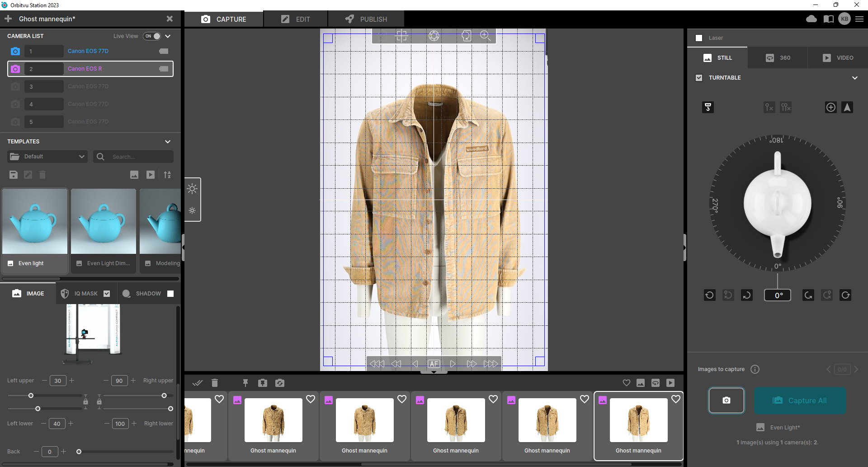Click the zoom magnifier icon above preview

(485, 36)
